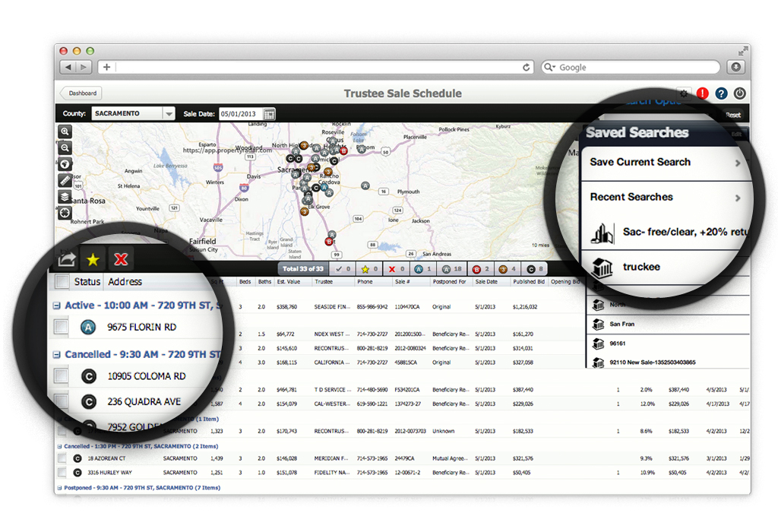Screen dimensions: 778x532
Task: Tick the checkbox for 9675 Florin Rd
Action: [62, 328]
